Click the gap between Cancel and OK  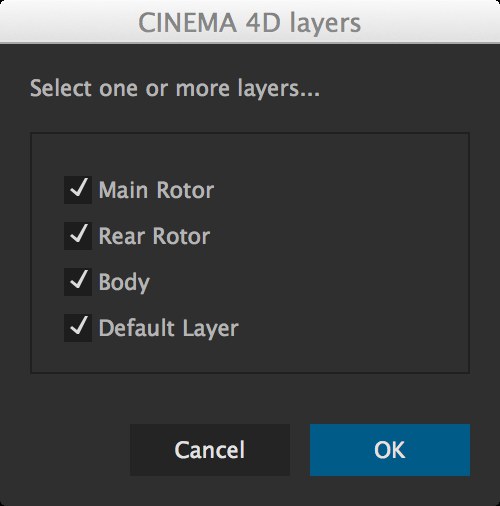pos(300,450)
